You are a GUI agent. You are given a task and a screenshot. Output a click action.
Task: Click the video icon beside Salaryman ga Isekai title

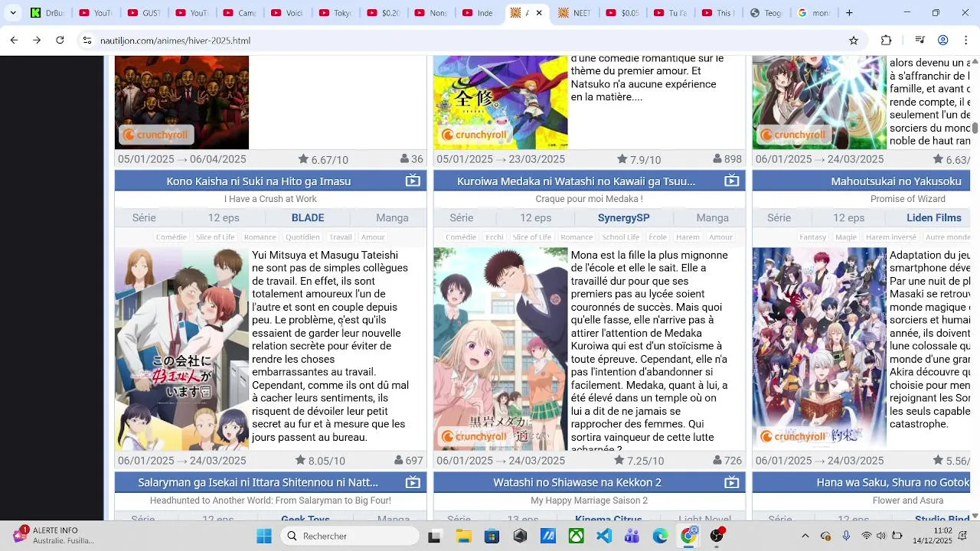413,482
